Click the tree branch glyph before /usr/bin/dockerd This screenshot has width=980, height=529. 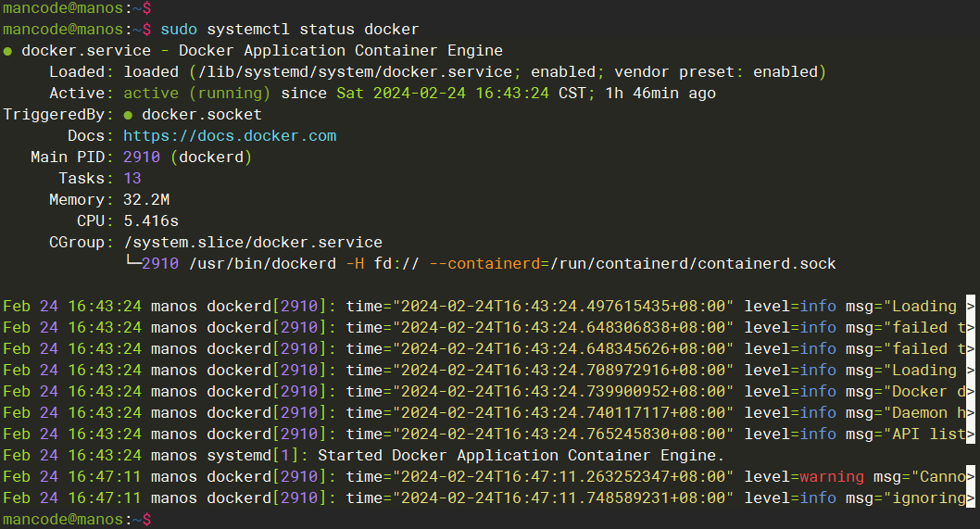132,264
